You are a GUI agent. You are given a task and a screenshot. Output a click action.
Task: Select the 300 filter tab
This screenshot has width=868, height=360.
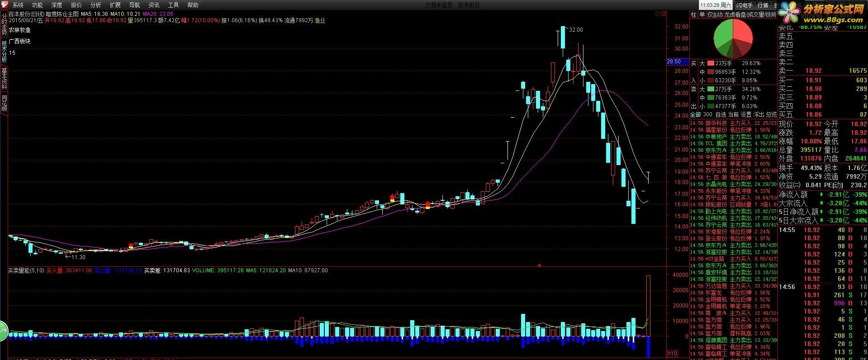(x=708, y=114)
